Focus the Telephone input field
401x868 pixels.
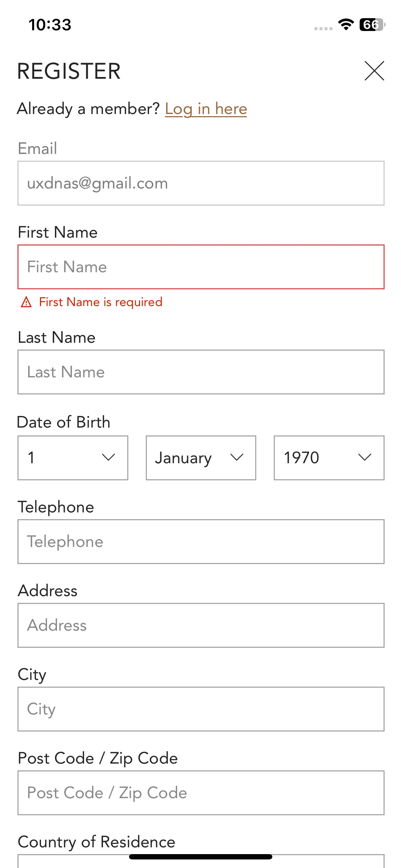(x=201, y=542)
